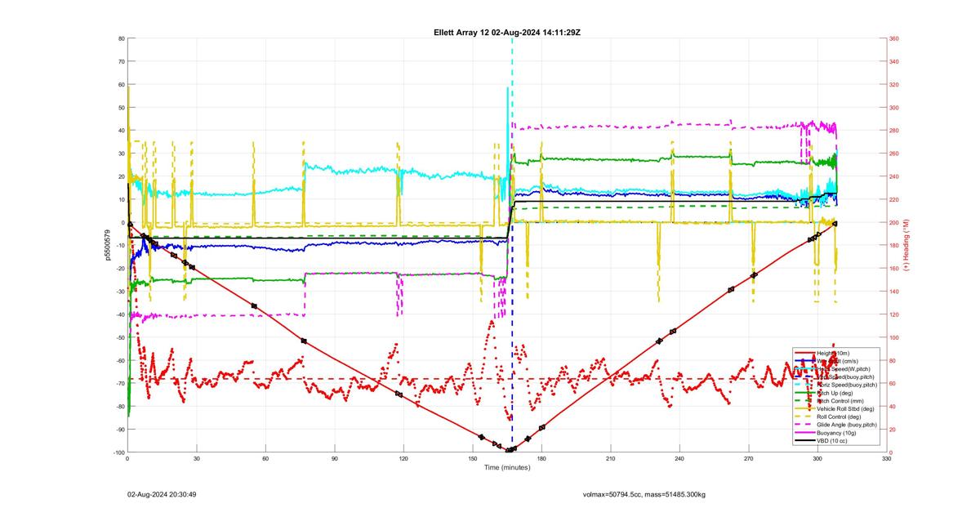Select the "Roll Control (deg)" legend entry
The width and height of the screenshot is (980, 508).
click(839, 417)
